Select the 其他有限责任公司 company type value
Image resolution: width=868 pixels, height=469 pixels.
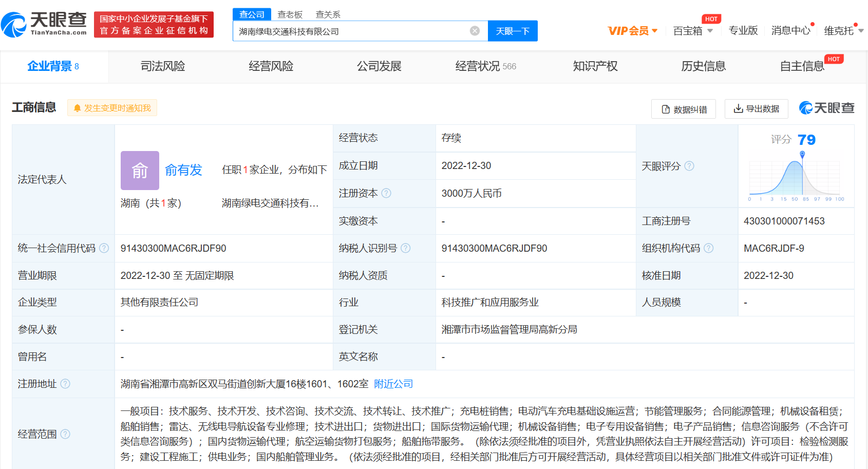point(159,302)
